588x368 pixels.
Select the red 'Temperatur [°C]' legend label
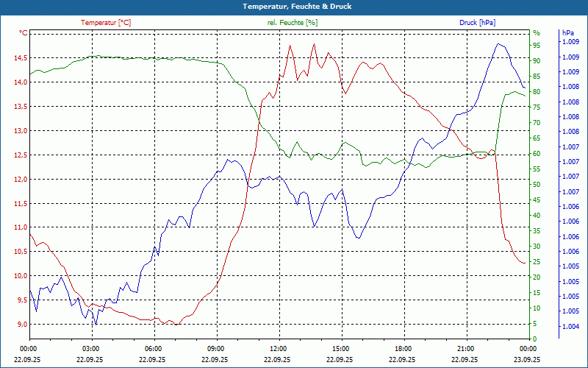[x=106, y=23]
